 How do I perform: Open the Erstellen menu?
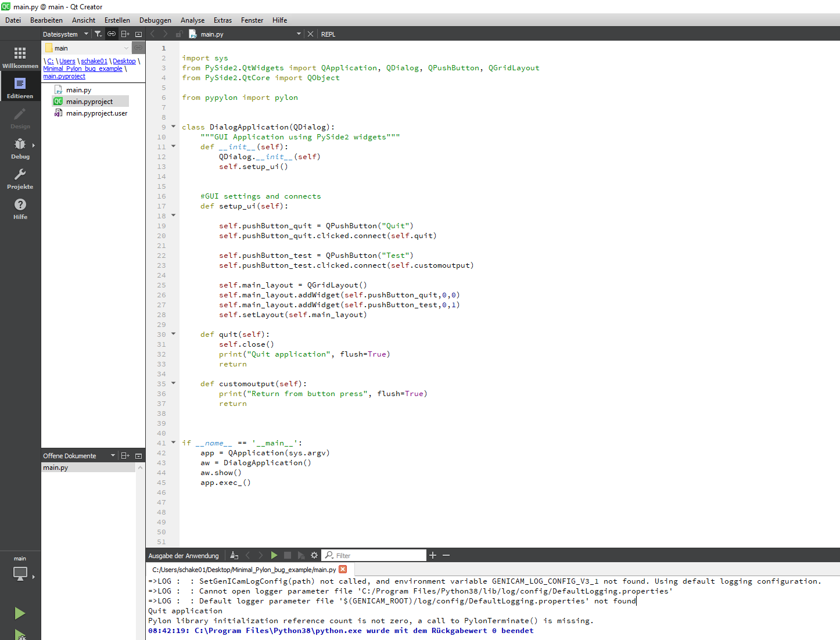117,20
